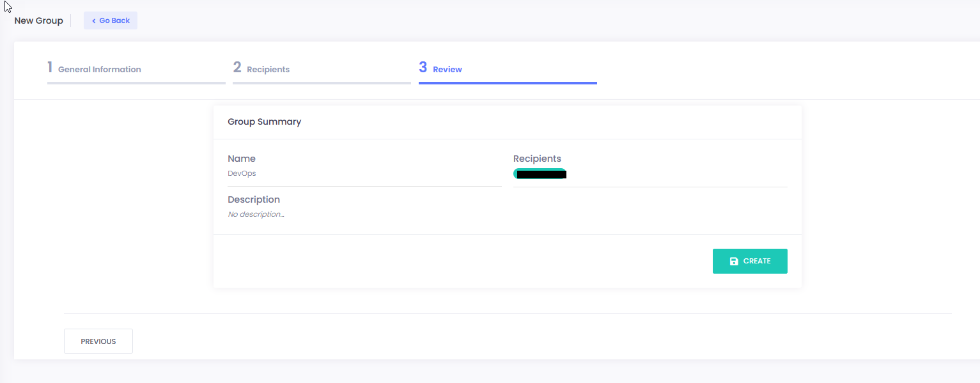Click the Group Summary heading
Screen dimensions: 980x383
(x=264, y=121)
